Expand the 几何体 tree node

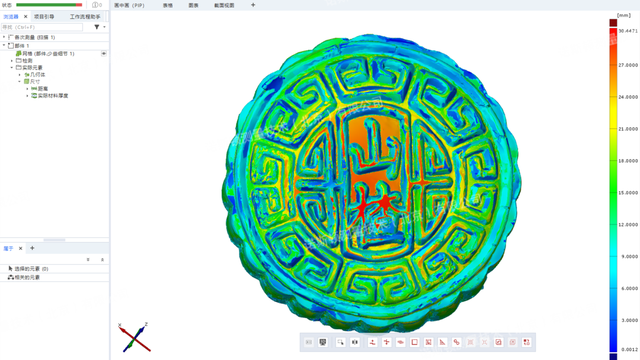click(x=20, y=75)
